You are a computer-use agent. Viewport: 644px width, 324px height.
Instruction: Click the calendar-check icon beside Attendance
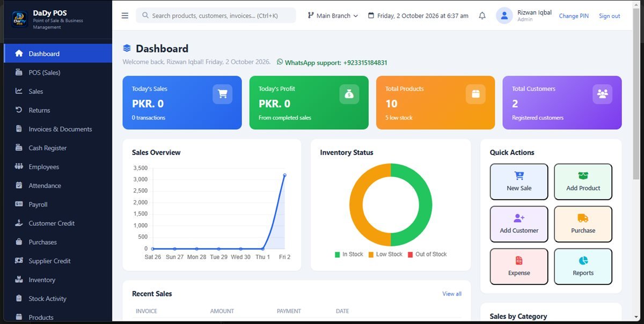pos(19,185)
